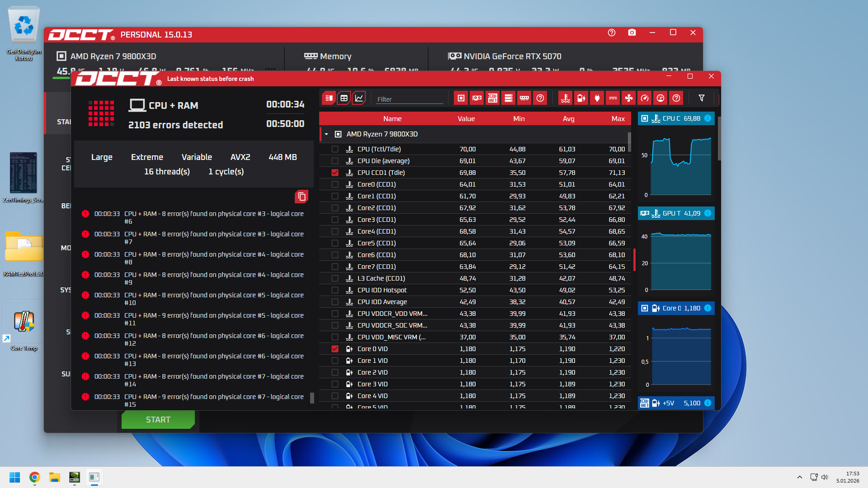Click the green START button

[158, 420]
